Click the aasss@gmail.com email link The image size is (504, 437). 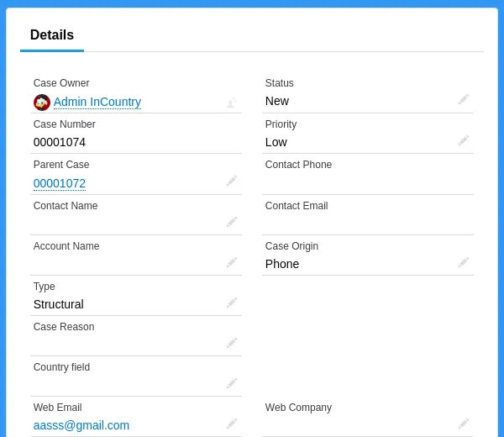pyautogui.click(x=81, y=425)
